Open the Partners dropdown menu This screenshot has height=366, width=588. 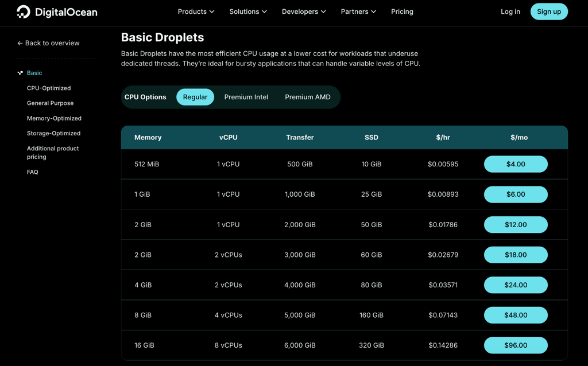(358, 11)
